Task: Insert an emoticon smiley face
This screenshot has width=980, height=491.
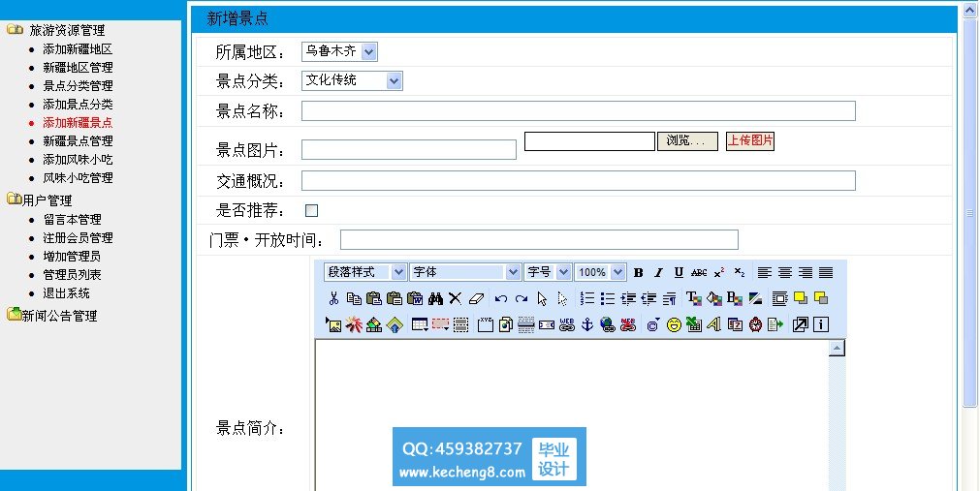Action: [674, 324]
